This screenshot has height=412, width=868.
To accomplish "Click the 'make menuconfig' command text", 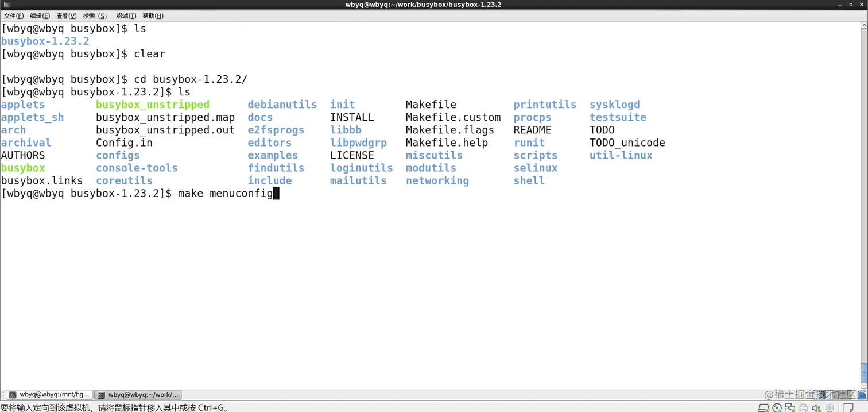I will (225, 193).
